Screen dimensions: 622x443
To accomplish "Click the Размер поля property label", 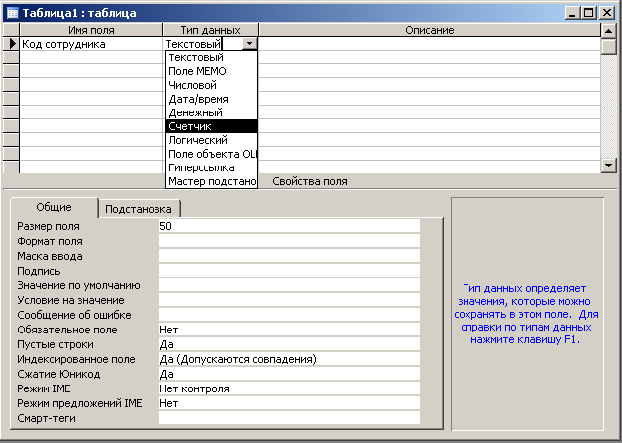I will [48, 226].
